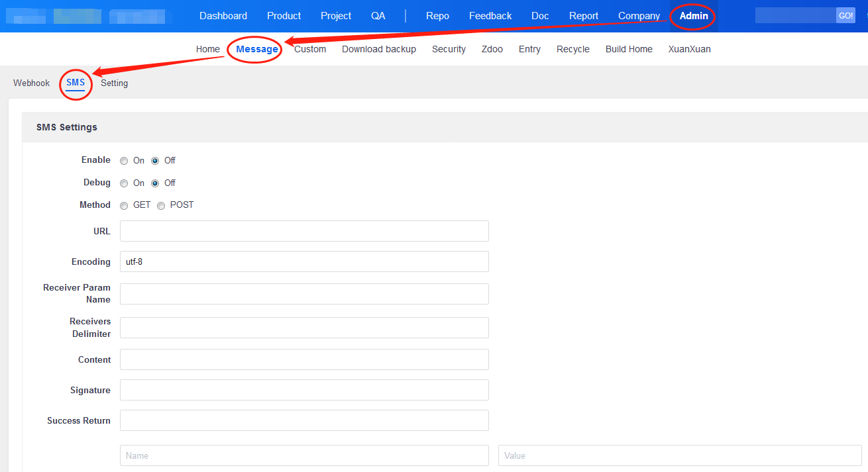Choose the GET method radio button

[x=124, y=206]
